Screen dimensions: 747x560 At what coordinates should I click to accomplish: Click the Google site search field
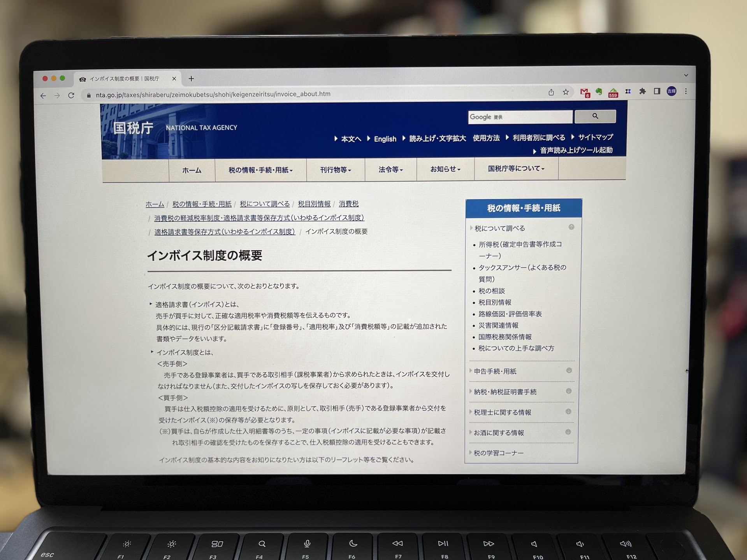click(520, 117)
